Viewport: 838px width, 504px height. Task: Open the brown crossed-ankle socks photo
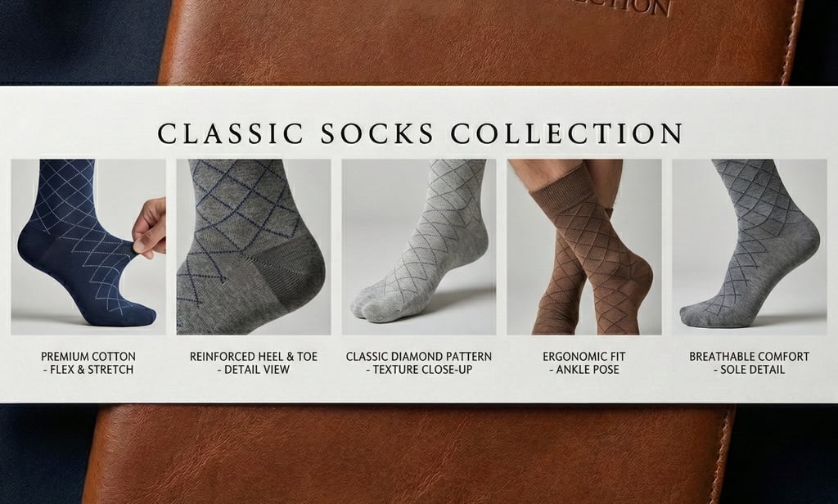[x=584, y=247]
